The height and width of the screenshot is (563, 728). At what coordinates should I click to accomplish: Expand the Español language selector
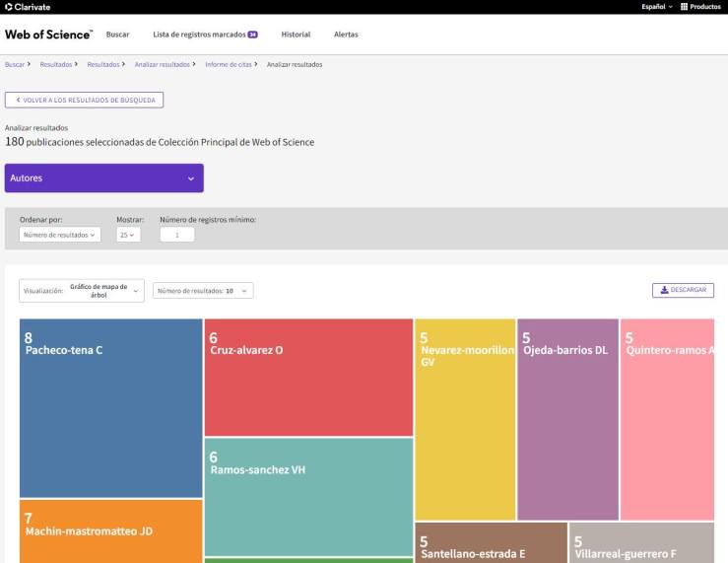657,7
